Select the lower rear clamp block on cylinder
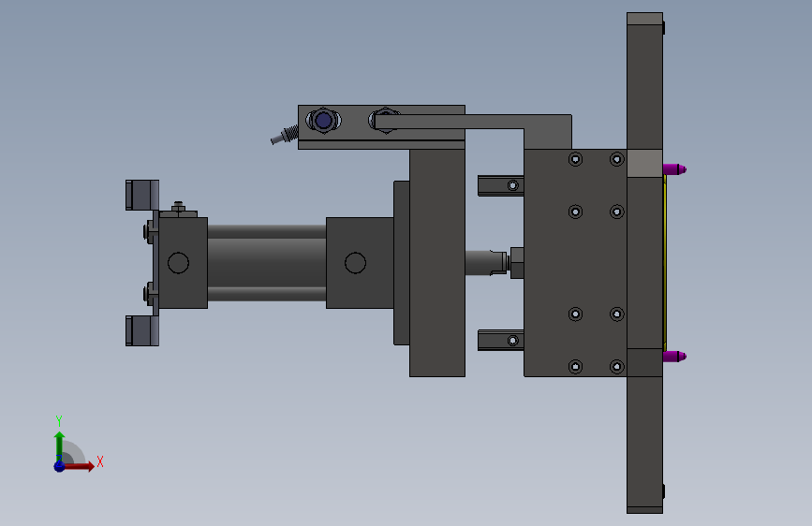The width and height of the screenshot is (812, 526). coord(142,330)
